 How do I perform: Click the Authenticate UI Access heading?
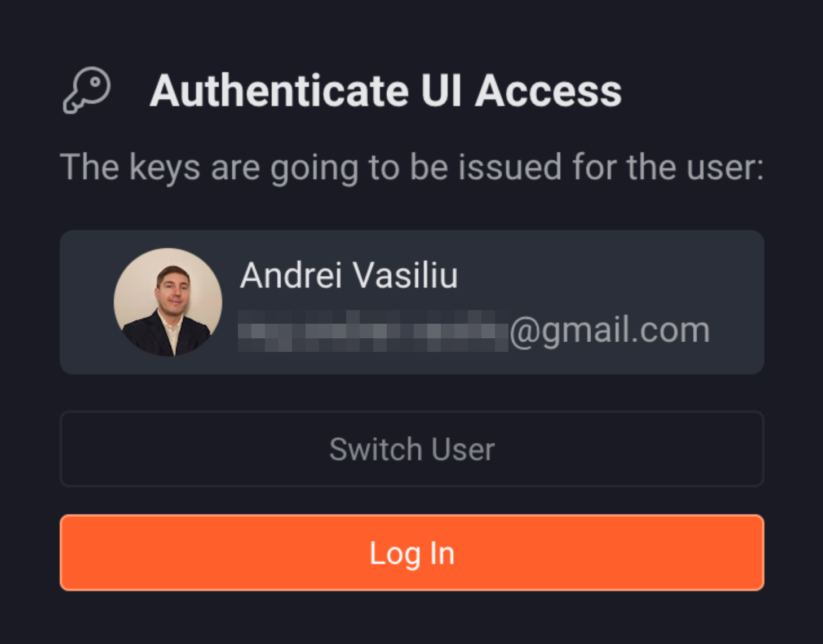[x=387, y=90]
